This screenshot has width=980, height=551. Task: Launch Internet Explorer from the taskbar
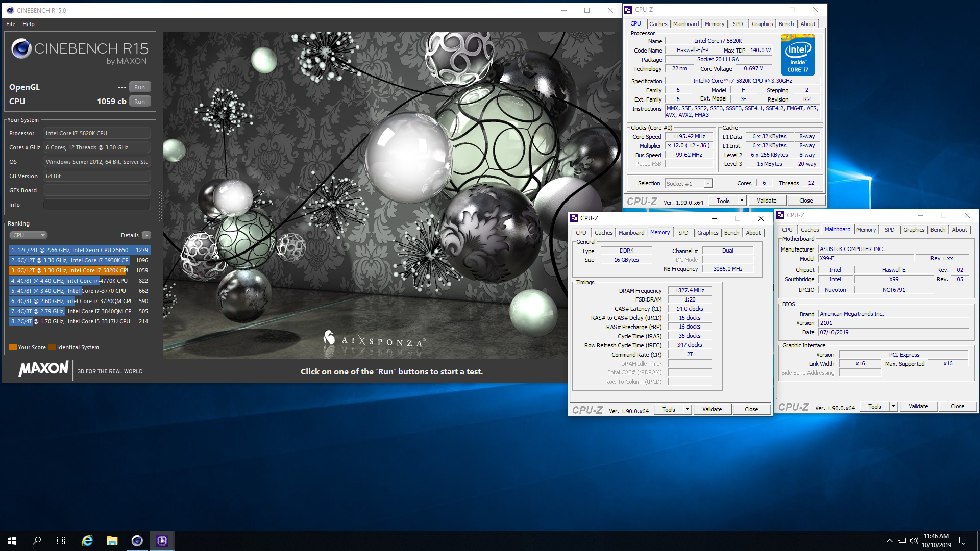[87, 541]
